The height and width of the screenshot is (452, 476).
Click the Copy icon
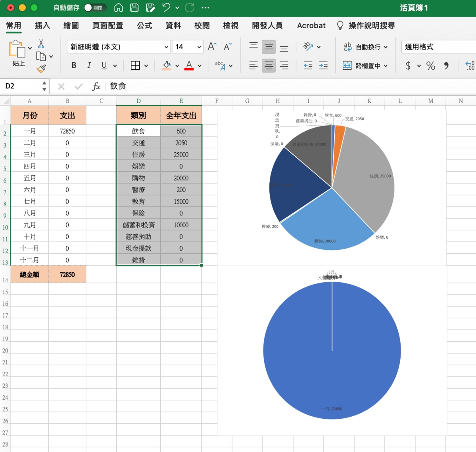click(x=41, y=56)
